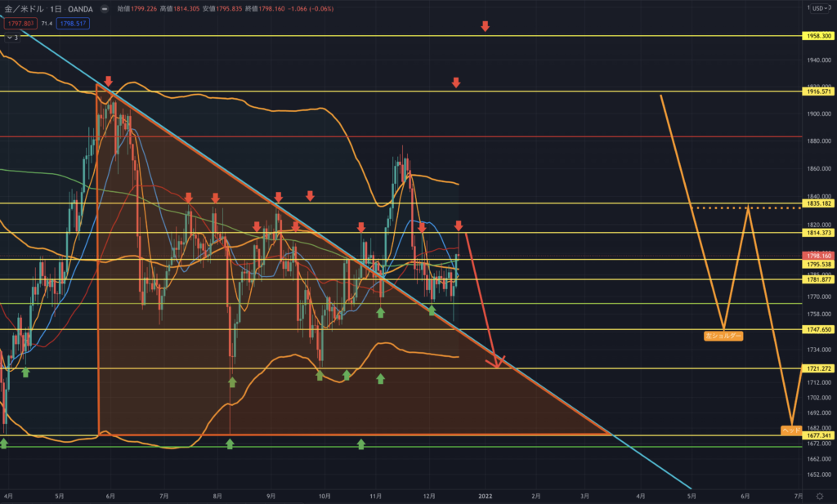Image resolution: width=837 pixels, height=504 pixels.
Task: Click the red down arrow above 1958.300 line
Action: click(x=485, y=27)
